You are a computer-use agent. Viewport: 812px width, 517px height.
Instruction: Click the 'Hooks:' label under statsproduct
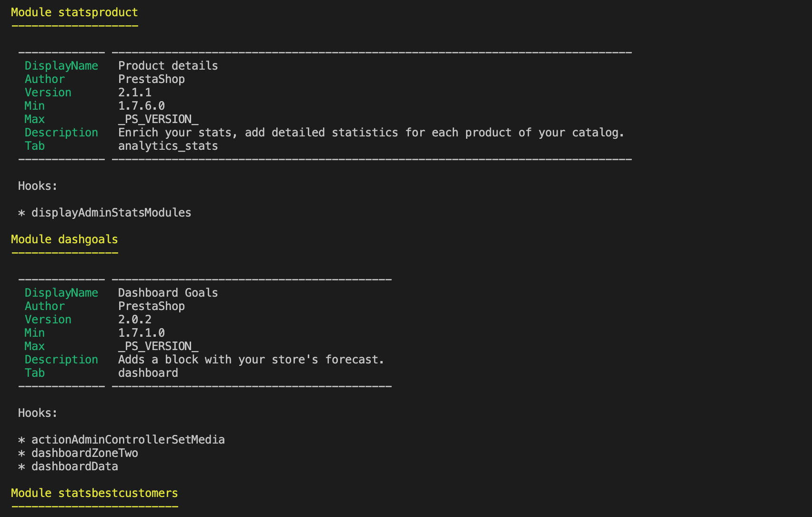pyautogui.click(x=38, y=186)
